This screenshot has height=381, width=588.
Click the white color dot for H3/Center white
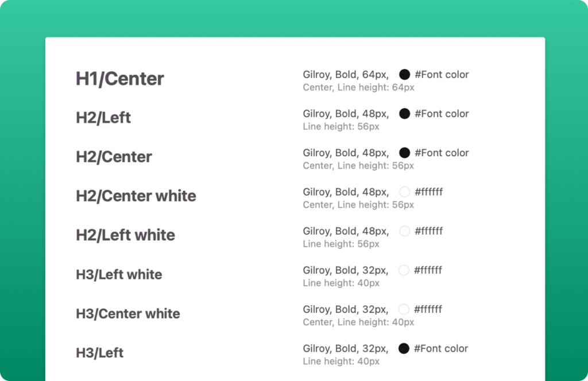point(404,309)
